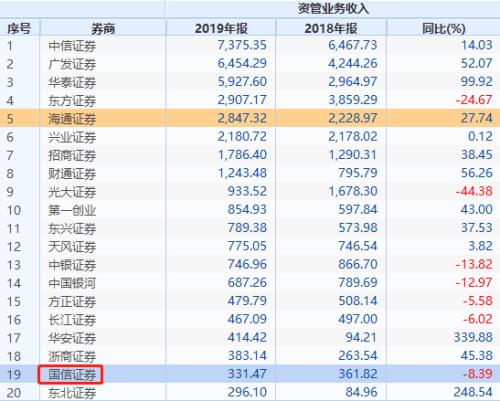Click row number 17

(14, 338)
